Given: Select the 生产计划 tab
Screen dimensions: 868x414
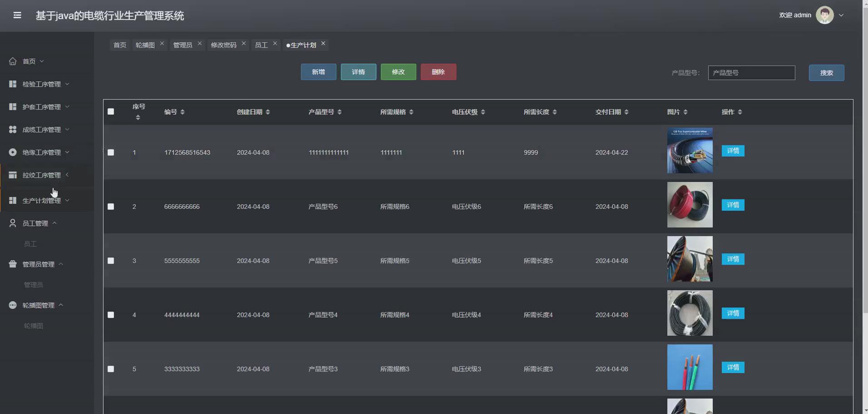Looking at the screenshot, I should (x=303, y=45).
